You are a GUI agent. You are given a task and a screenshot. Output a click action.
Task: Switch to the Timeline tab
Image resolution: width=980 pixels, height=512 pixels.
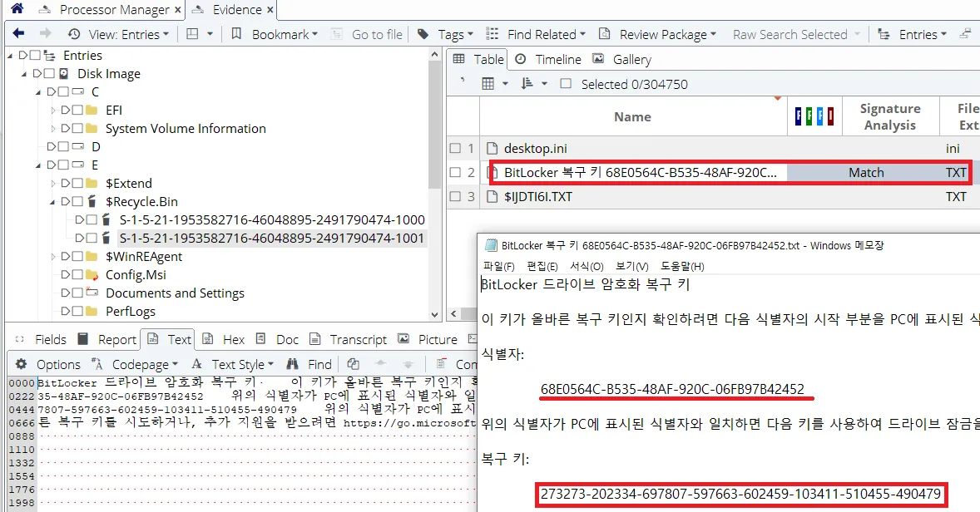(548, 59)
